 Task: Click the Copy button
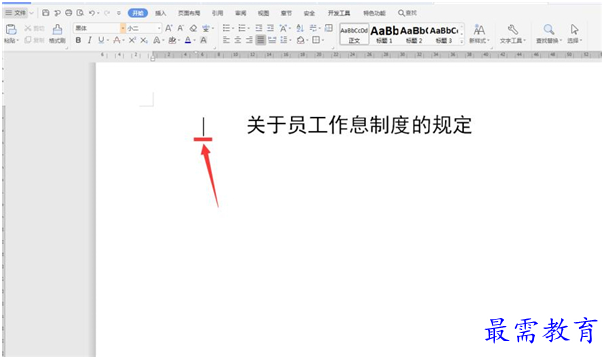coord(34,40)
